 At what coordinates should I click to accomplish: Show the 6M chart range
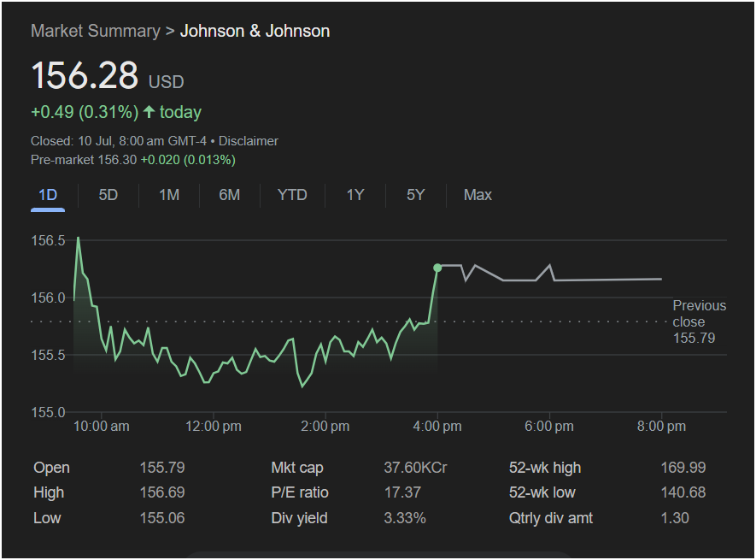click(230, 195)
